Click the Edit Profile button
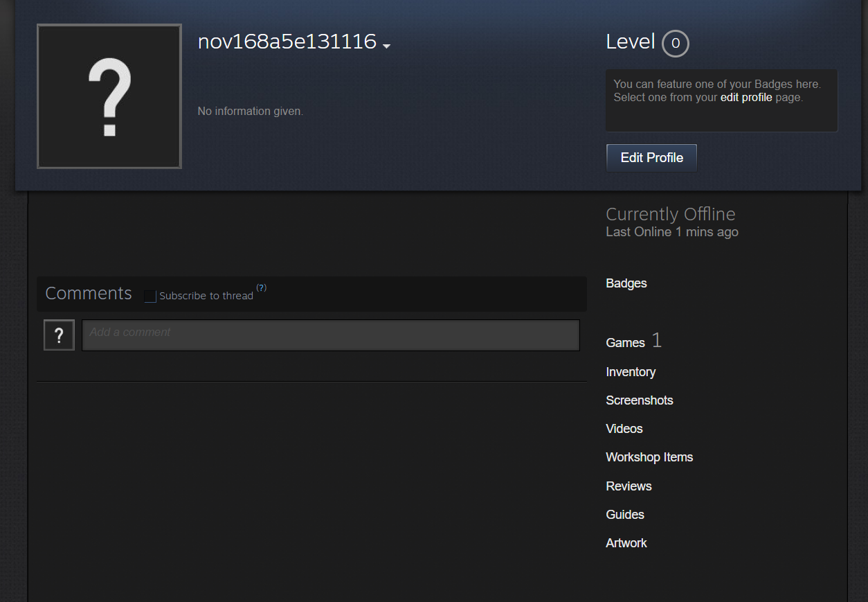This screenshot has height=602, width=868. (x=651, y=158)
